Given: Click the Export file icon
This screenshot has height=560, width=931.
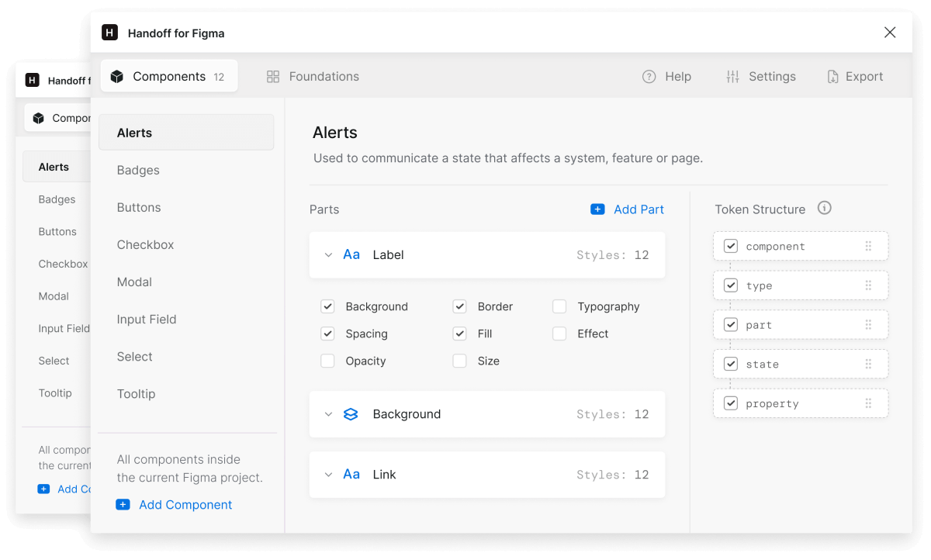Looking at the screenshot, I should [x=832, y=77].
